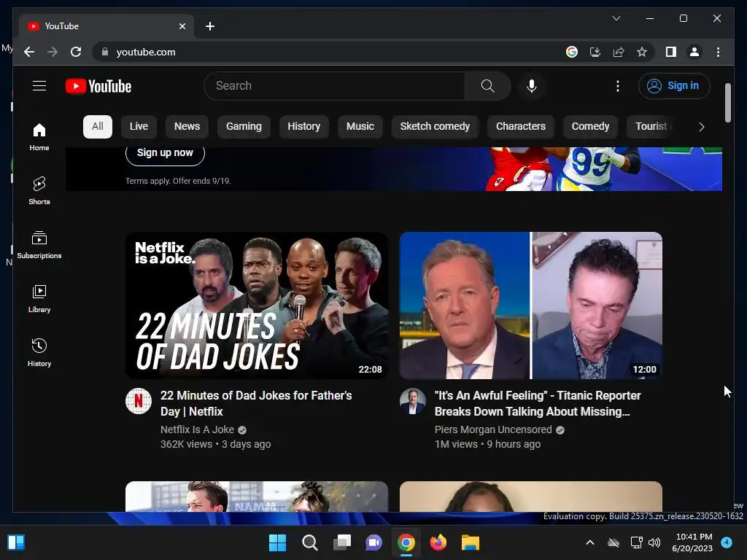This screenshot has height=560, width=747.
Task: Open the volume control in tray
Action: 654,542
